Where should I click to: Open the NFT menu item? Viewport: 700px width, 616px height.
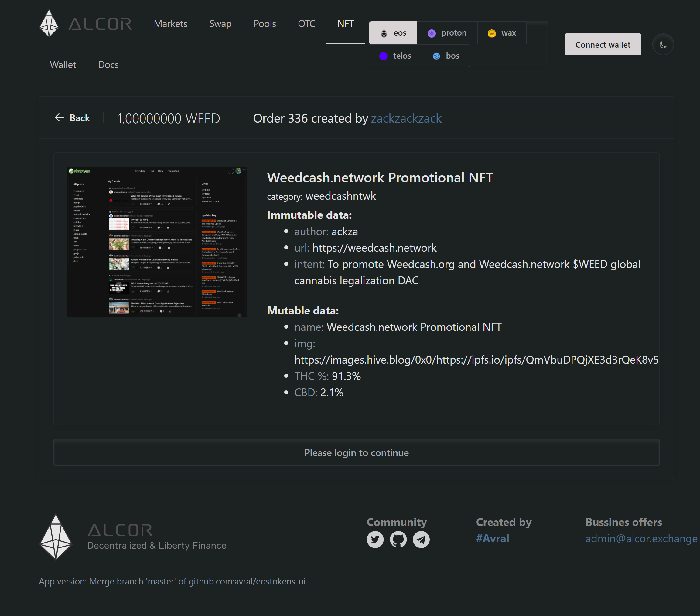346,24
